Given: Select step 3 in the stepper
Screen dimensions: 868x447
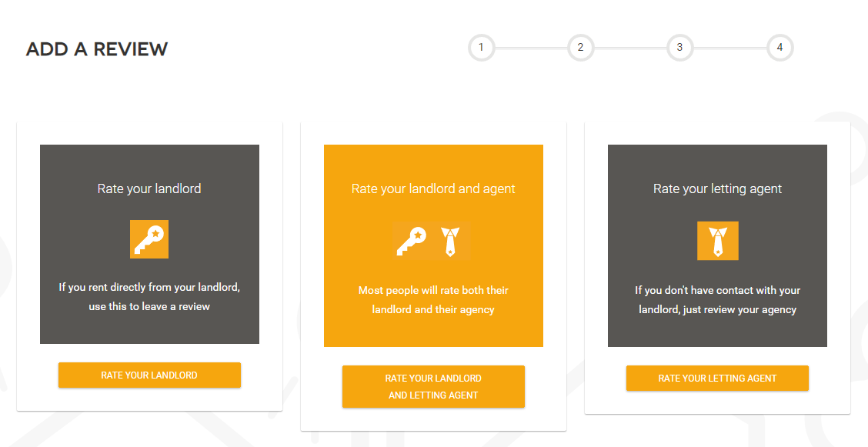Looking at the screenshot, I should tap(679, 48).
